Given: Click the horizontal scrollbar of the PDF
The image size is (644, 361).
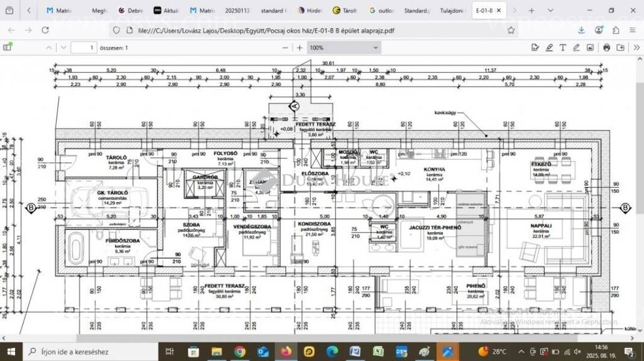Looking at the screenshot, I should pyautogui.click(x=327, y=338).
